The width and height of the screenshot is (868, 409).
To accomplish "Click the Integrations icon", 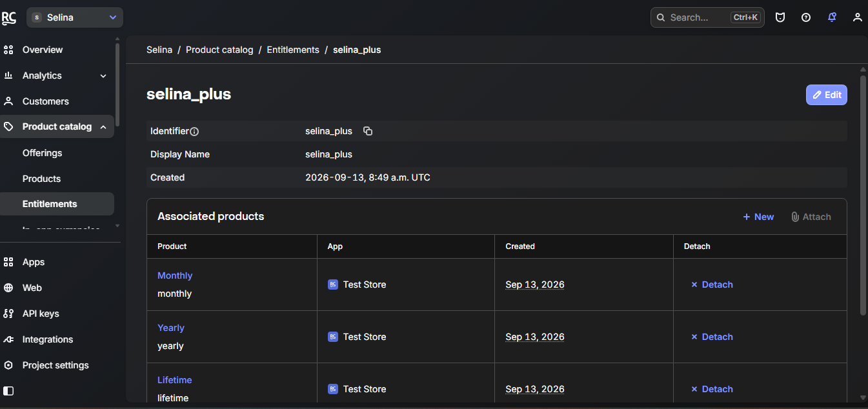I will pos(8,339).
